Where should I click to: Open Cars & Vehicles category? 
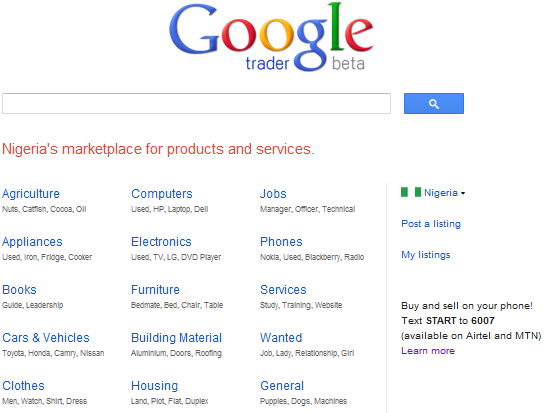click(x=46, y=338)
